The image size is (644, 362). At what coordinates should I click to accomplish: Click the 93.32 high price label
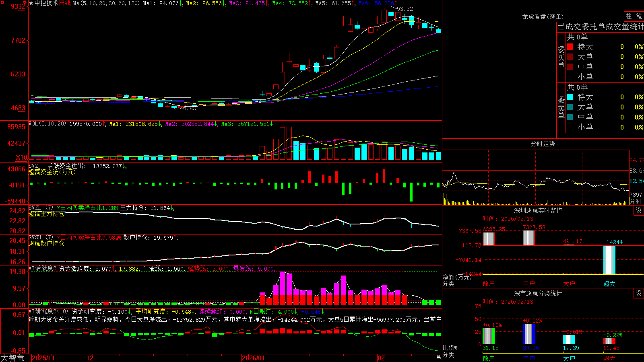point(405,9)
